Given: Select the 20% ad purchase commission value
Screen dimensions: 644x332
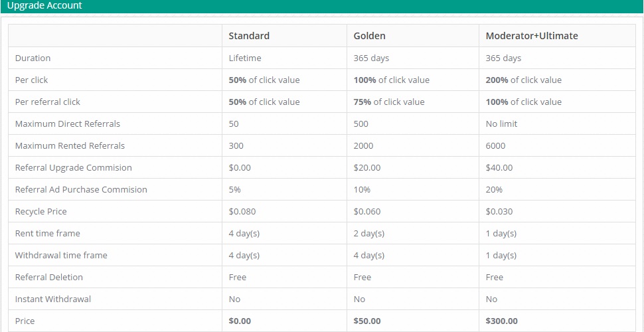Looking at the screenshot, I should (494, 189).
